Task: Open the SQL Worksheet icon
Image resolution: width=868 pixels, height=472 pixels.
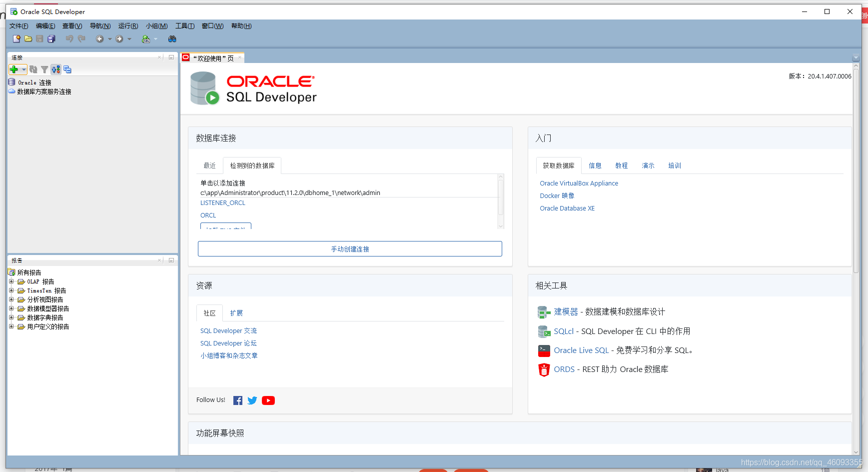Action: [146, 39]
